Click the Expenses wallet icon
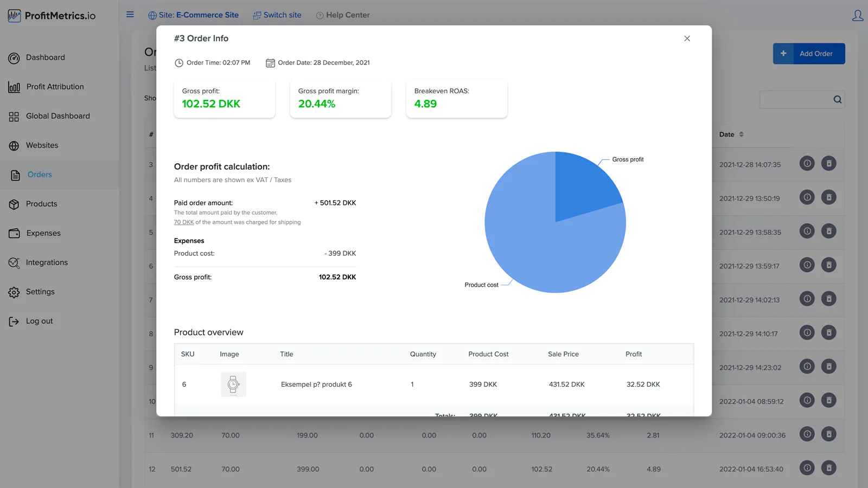Screen dimensions: 868x488 14,234
